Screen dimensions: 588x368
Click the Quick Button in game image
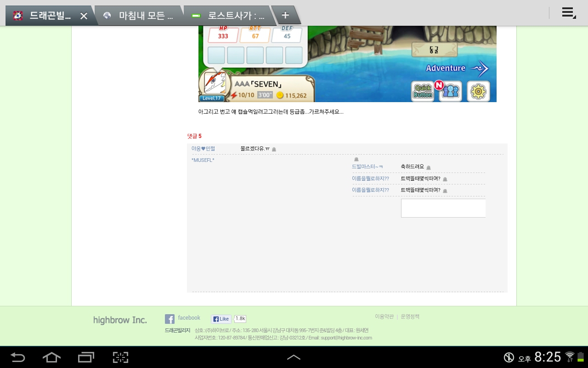pos(423,91)
